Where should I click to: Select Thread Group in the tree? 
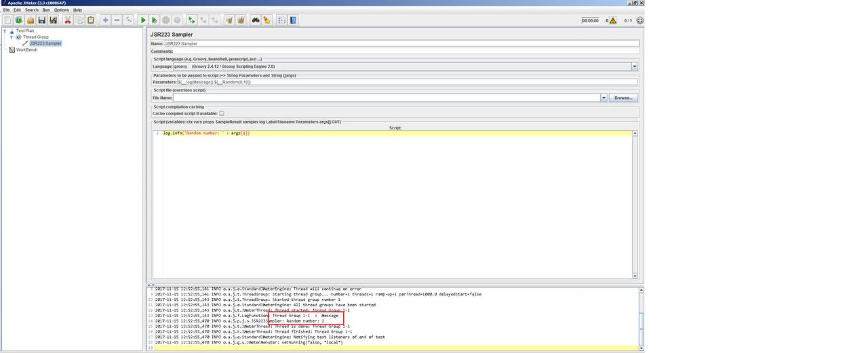point(36,37)
